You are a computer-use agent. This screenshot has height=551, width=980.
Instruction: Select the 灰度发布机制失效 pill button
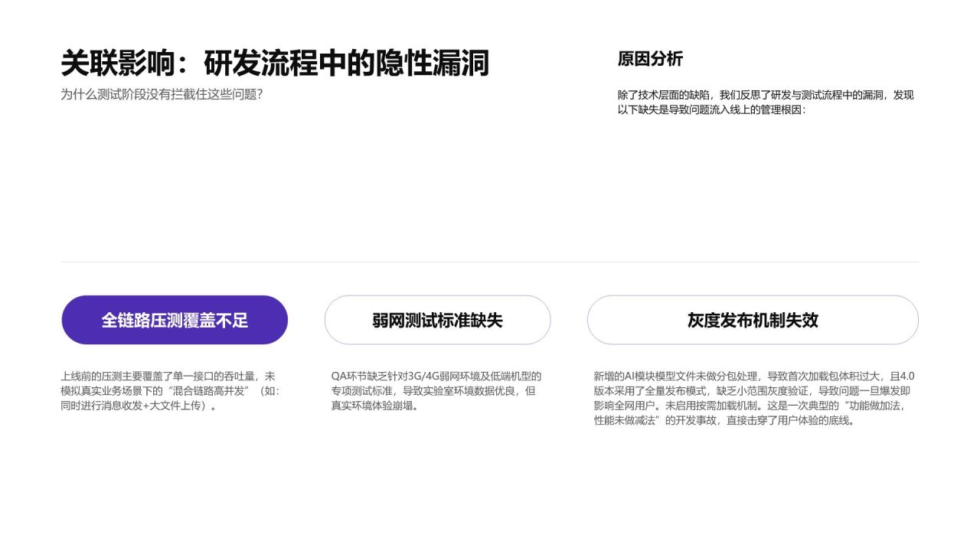point(753,320)
